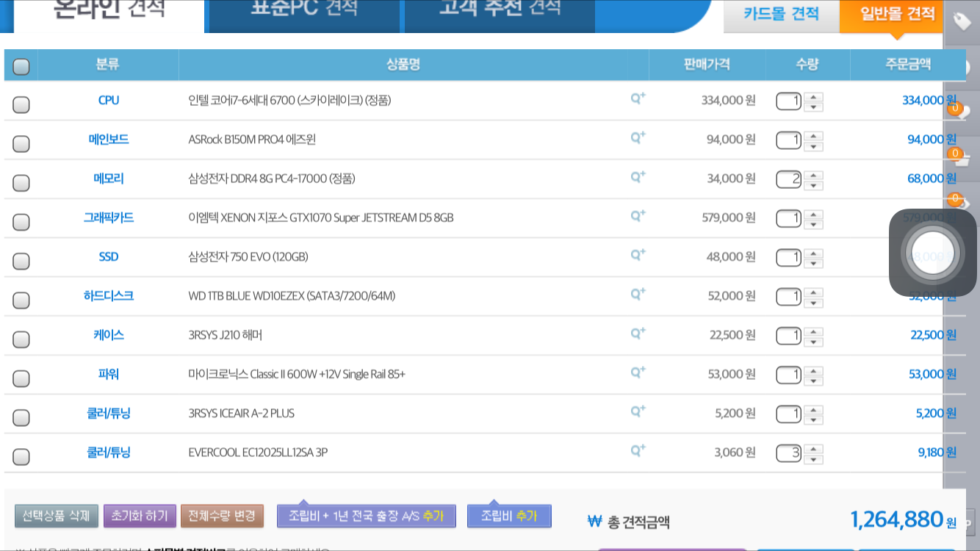Decrease the 메모리 quantity with the down arrow
Image resolution: width=980 pixels, height=551 pixels.
(x=813, y=185)
